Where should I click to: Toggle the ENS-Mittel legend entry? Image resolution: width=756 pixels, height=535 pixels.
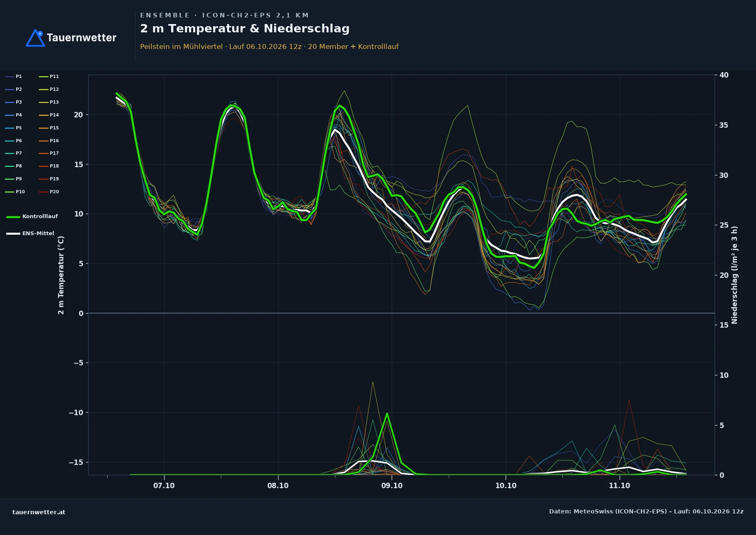coord(30,233)
